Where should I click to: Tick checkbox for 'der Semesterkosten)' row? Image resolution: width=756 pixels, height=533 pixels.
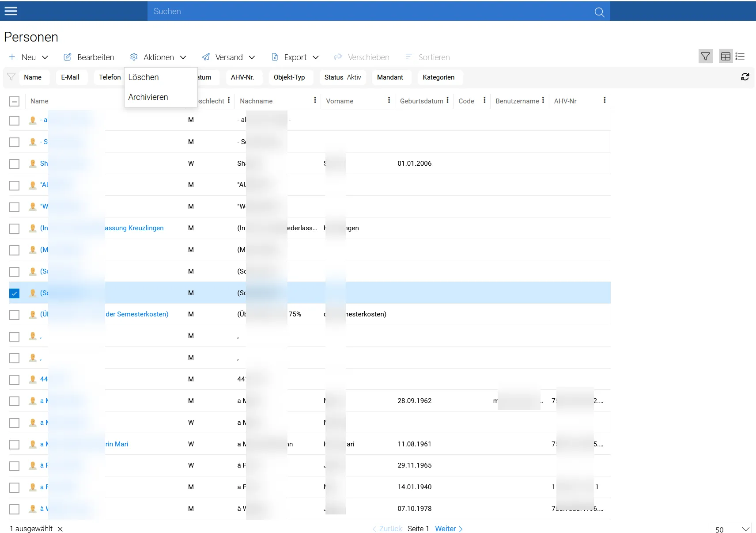coord(14,315)
